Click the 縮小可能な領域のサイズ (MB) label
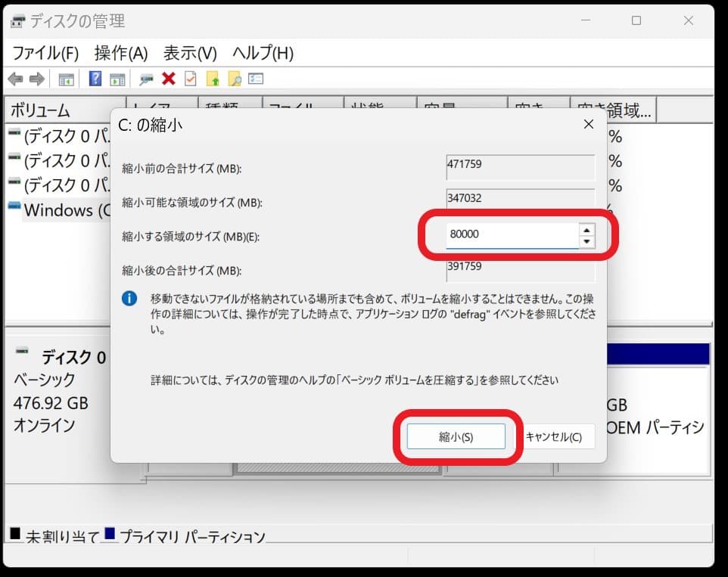This screenshot has height=577, width=728. click(192, 203)
